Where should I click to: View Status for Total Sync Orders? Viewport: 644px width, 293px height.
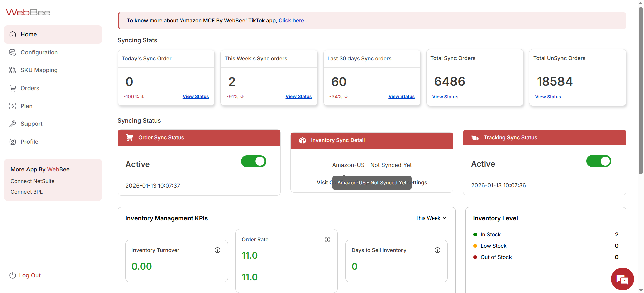pos(445,97)
